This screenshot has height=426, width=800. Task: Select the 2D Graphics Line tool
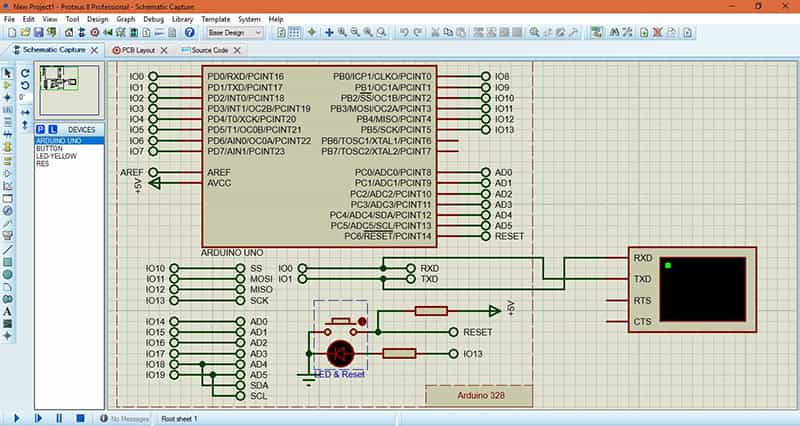click(7, 249)
